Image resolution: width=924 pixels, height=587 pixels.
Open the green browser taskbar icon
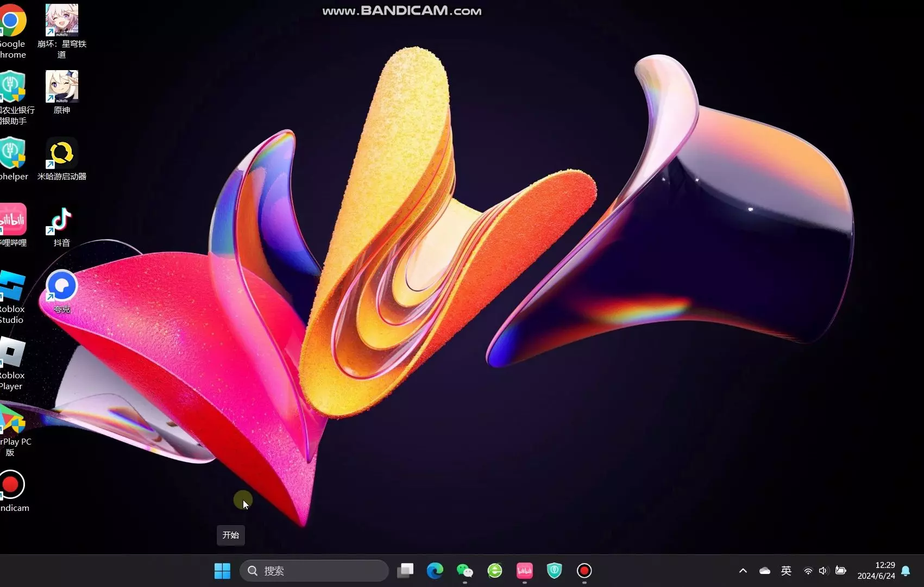[x=495, y=571]
